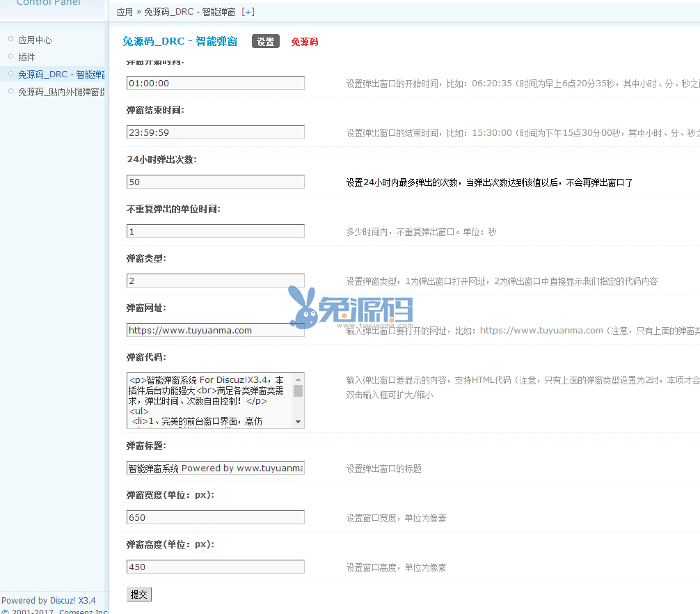Viewport: 700px width, 614px height.
Task: Click the 应用 breadcrumb text
Action: tap(125, 12)
